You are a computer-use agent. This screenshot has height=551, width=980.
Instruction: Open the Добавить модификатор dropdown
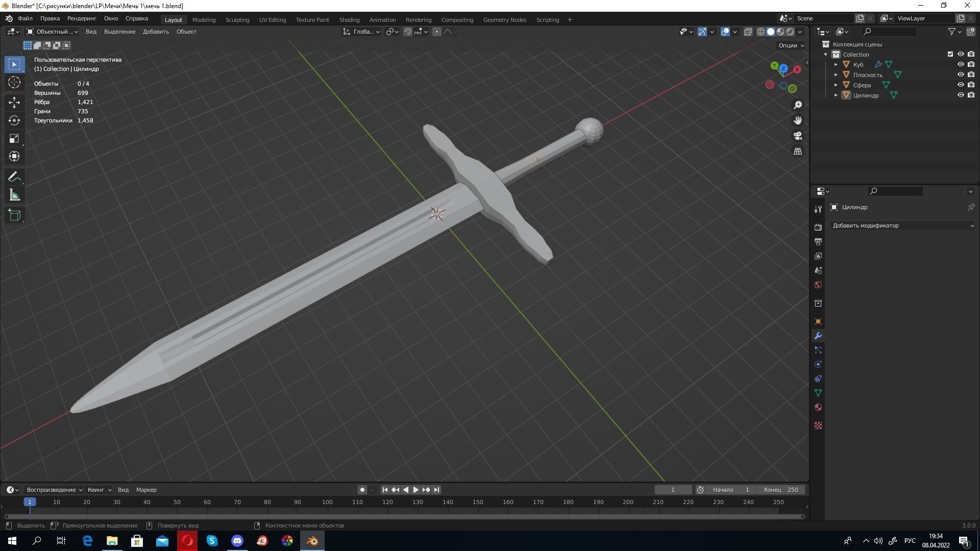[x=902, y=226]
